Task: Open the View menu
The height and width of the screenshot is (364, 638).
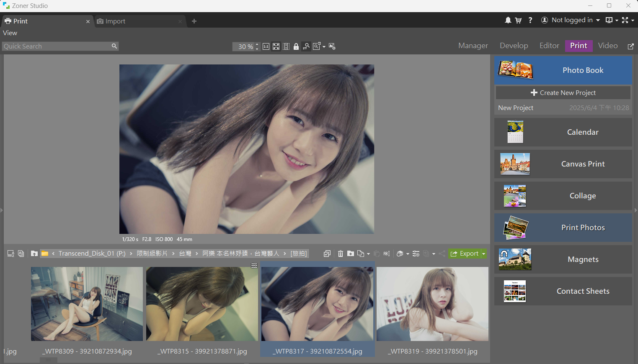Action: tap(10, 33)
